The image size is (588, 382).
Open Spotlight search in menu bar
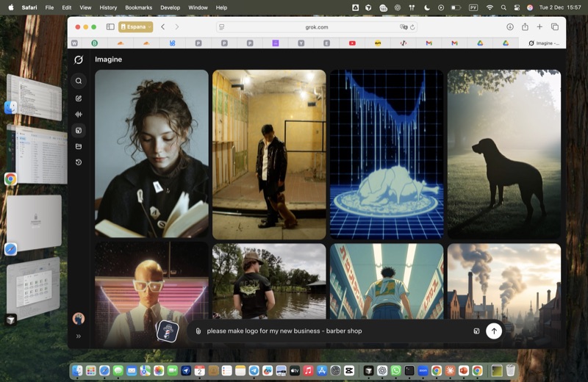pos(503,7)
